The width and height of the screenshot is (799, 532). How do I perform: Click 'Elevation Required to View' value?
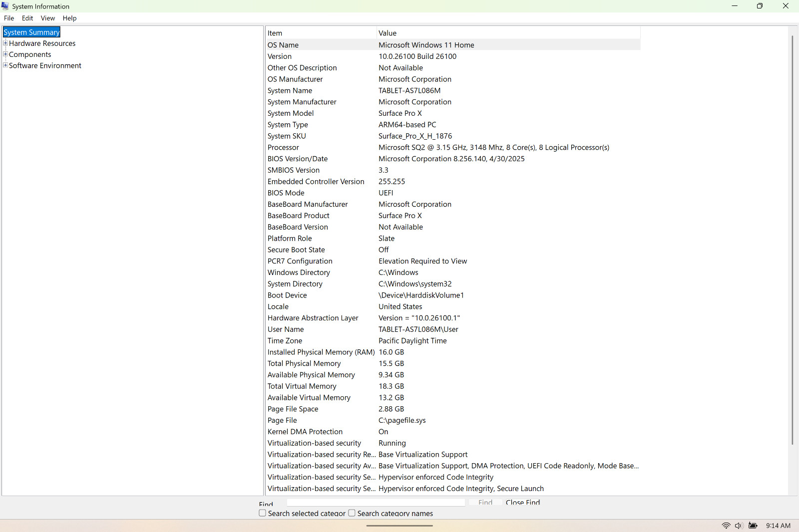click(422, 261)
